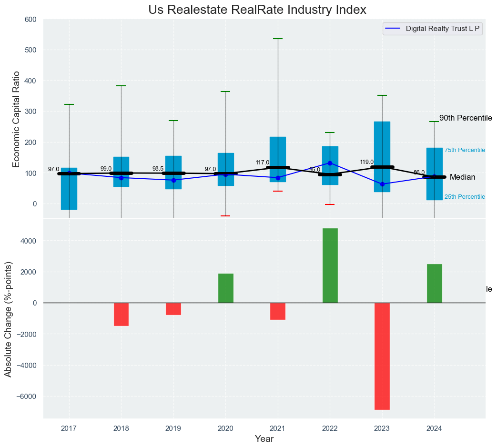This screenshot has height=448, width=497.
Task: Select the 2023 median value label '119.0'
Action: tap(366, 162)
